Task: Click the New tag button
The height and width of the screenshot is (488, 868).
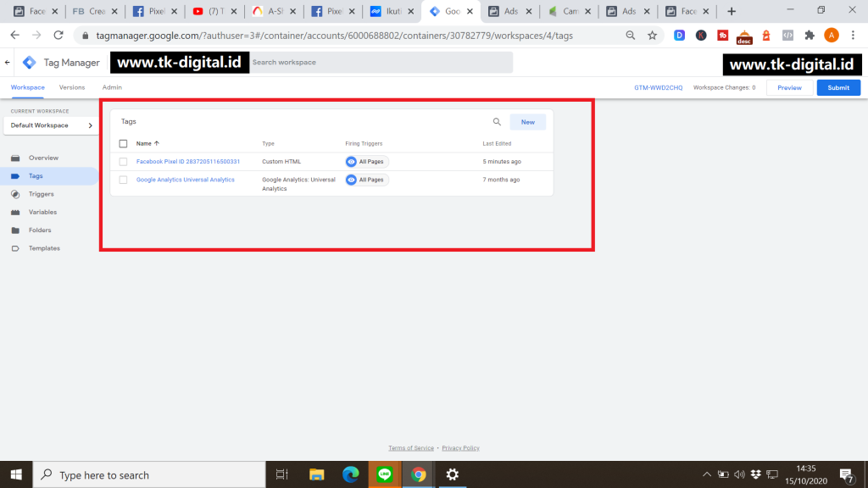Action: [527, 122]
